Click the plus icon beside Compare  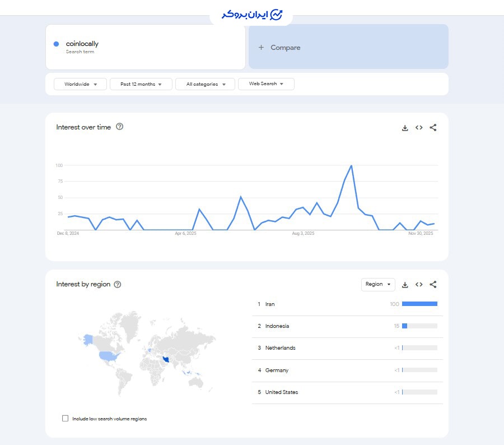[x=261, y=47]
